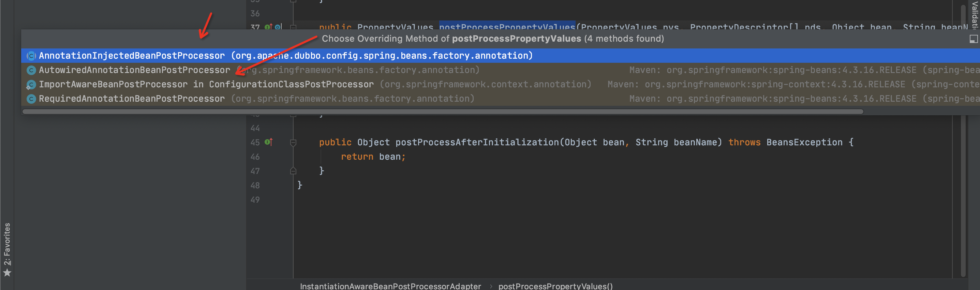Viewport: 980px width, 290px height.
Task: Click Maven spring-beans text on RequiredAnnotationBeanPostProcessor row
Action: coord(804,99)
